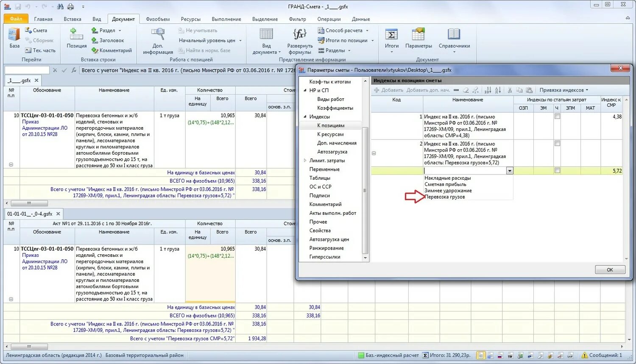Insert a Комментарий row
636x364 pixels.
[x=112, y=50]
